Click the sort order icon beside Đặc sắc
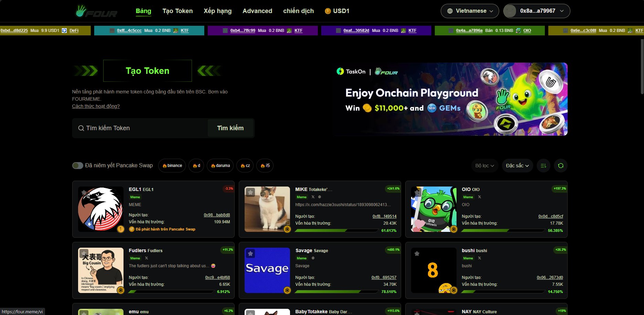 [544, 166]
